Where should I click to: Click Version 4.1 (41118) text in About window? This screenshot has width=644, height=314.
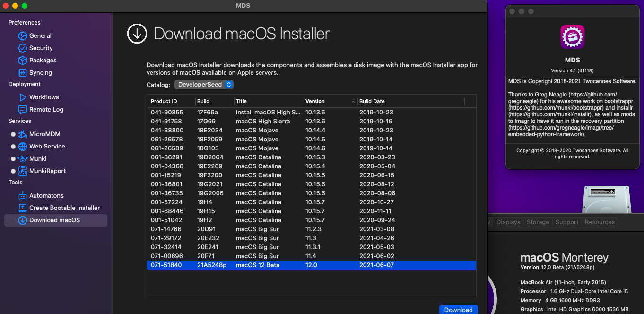point(573,70)
